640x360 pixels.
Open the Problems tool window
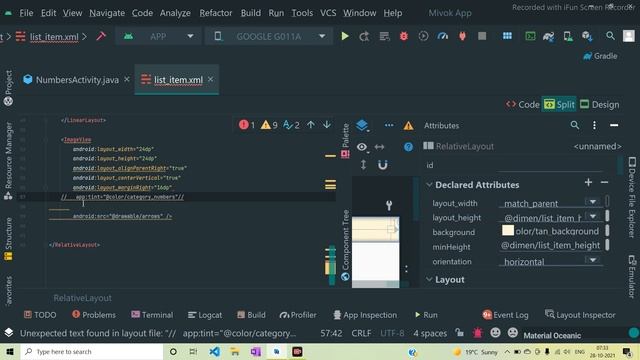tap(94, 315)
